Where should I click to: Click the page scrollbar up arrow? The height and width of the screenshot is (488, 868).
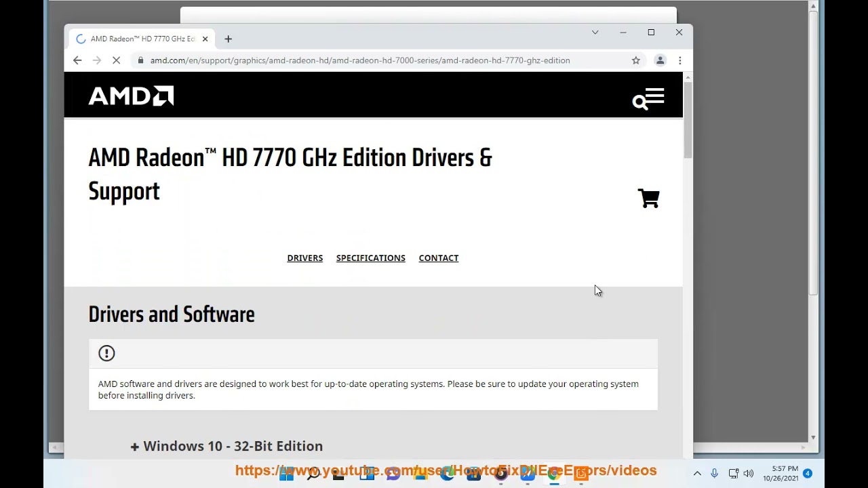coord(688,77)
